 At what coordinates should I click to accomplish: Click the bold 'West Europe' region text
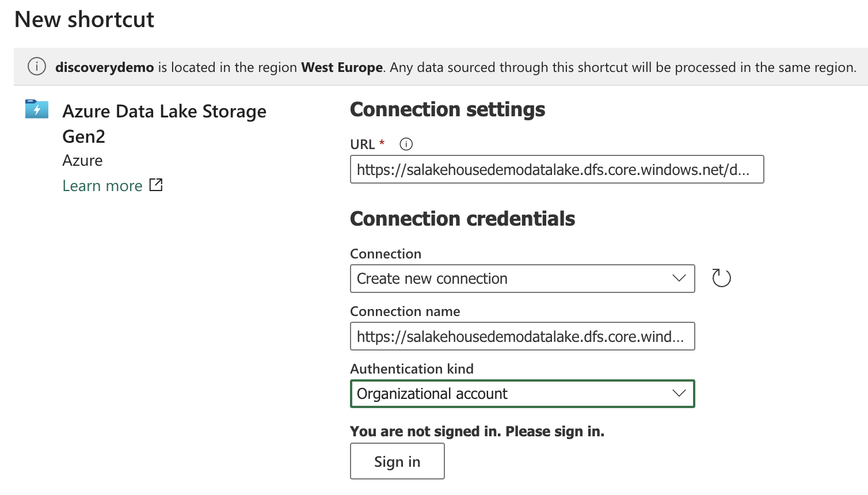point(342,67)
